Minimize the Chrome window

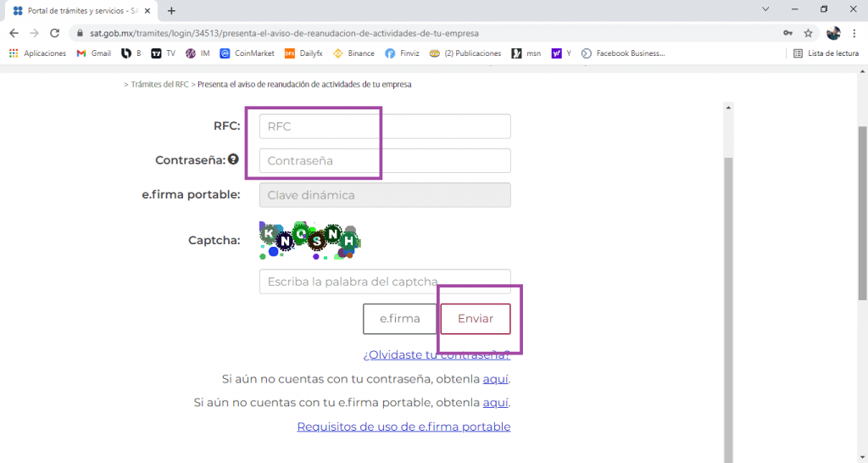pyautogui.click(x=795, y=9)
